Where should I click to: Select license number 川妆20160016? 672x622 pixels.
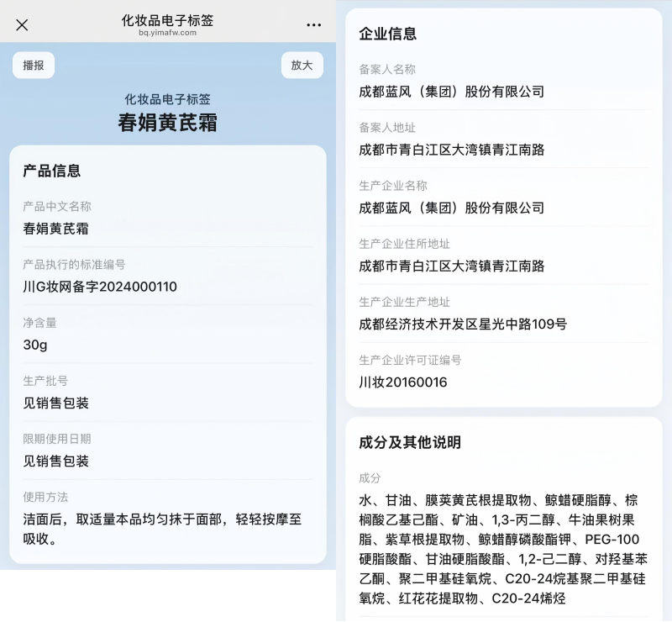click(x=403, y=382)
